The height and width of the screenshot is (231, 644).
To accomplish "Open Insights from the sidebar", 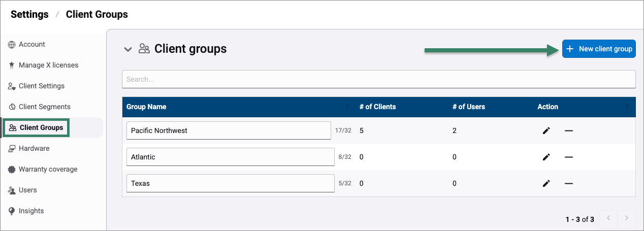I will click(x=31, y=211).
